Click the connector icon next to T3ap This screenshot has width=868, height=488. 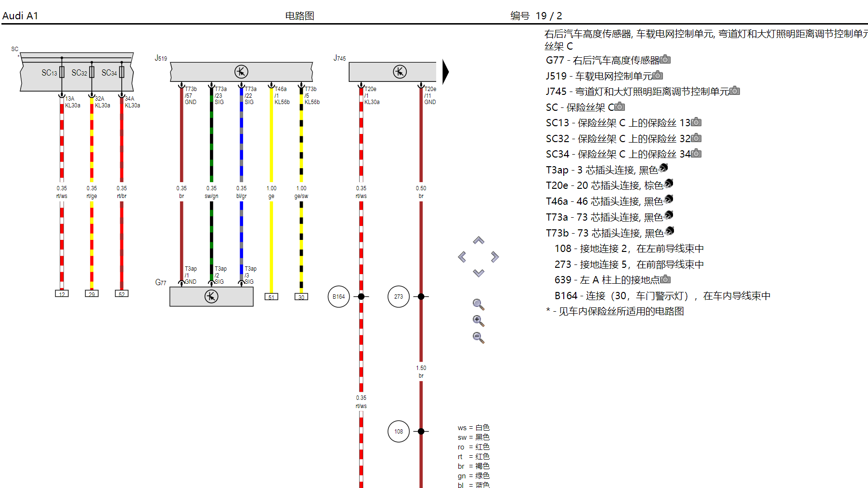(664, 169)
